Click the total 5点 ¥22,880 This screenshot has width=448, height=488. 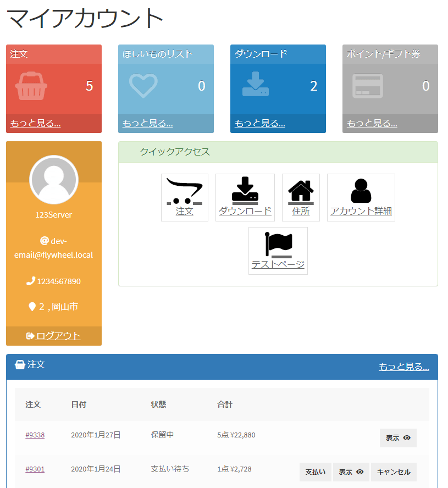(x=236, y=435)
